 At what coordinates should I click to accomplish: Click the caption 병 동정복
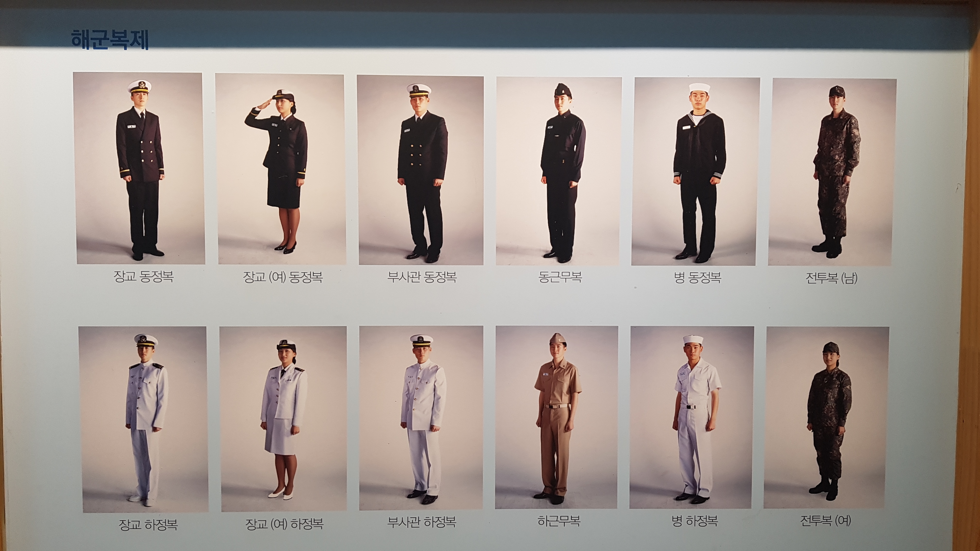coord(697,277)
